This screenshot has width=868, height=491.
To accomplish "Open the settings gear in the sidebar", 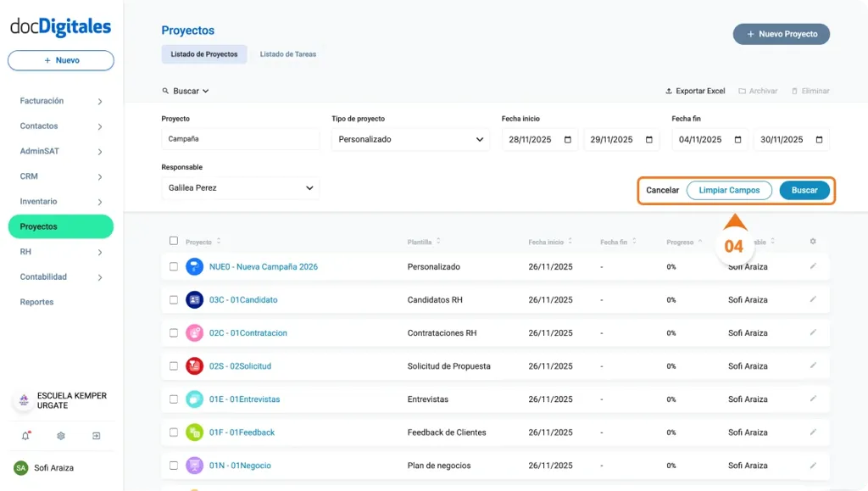I will (x=61, y=436).
